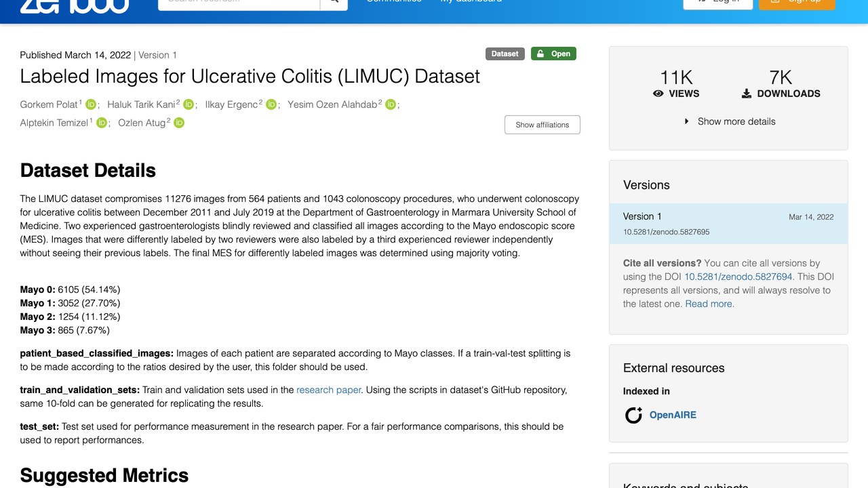Click the OpenAIRE logo icon
This screenshot has height=488, width=868.
click(633, 415)
